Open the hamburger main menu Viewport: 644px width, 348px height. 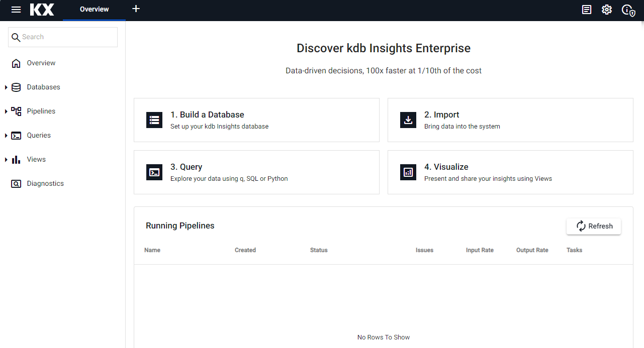click(x=16, y=10)
